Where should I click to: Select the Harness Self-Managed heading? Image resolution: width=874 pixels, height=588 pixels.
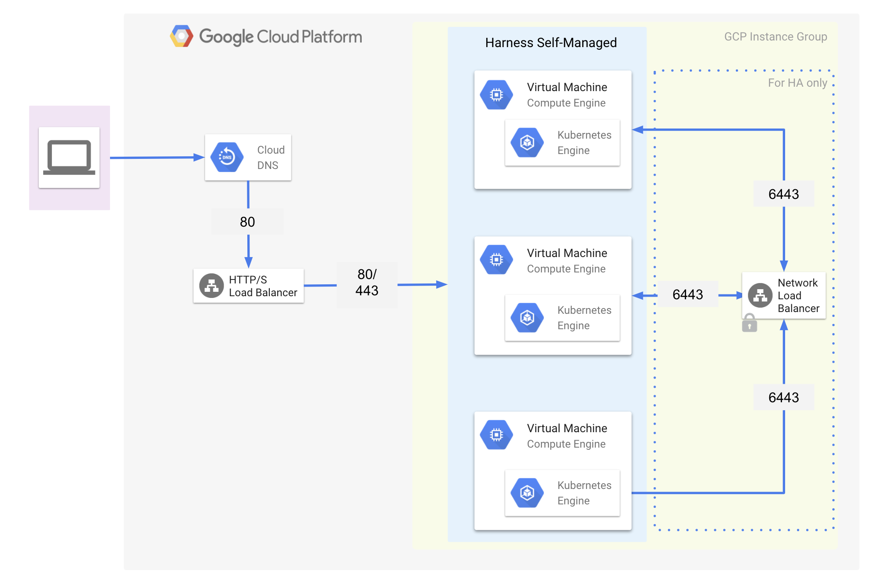pos(551,43)
